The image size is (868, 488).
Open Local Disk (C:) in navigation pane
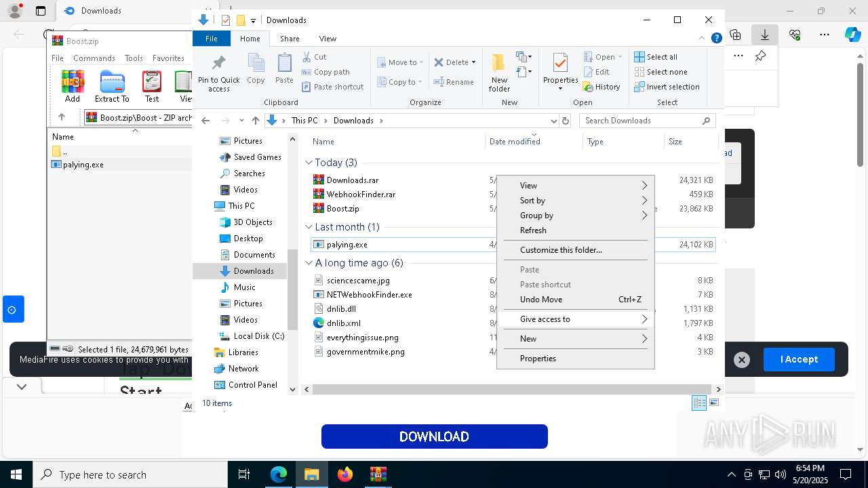(258, 336)
